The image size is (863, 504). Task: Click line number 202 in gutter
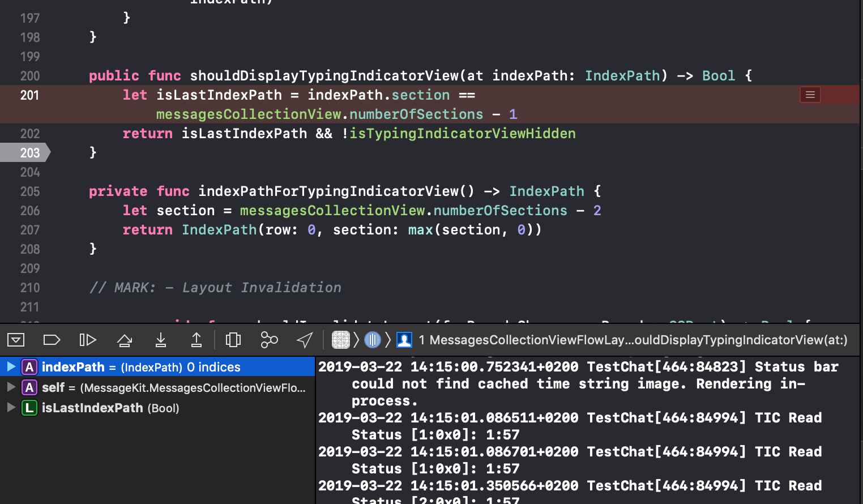pos(29,134)
